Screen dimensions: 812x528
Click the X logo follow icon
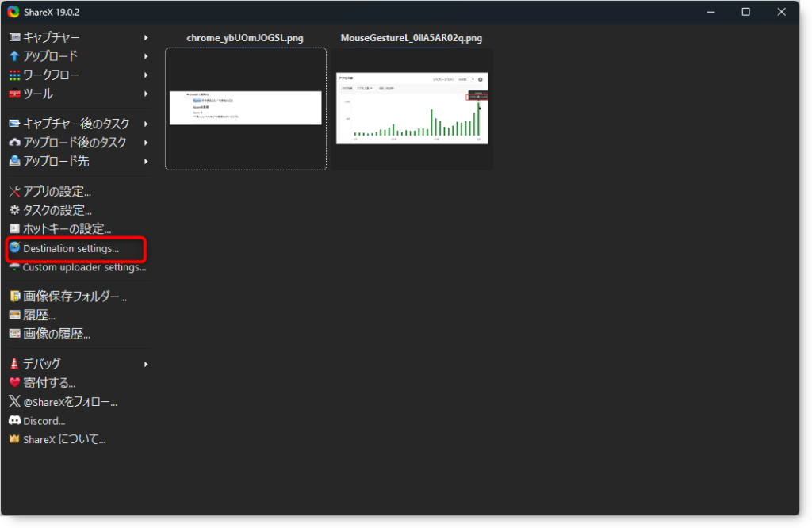click(x=14, y=402)
